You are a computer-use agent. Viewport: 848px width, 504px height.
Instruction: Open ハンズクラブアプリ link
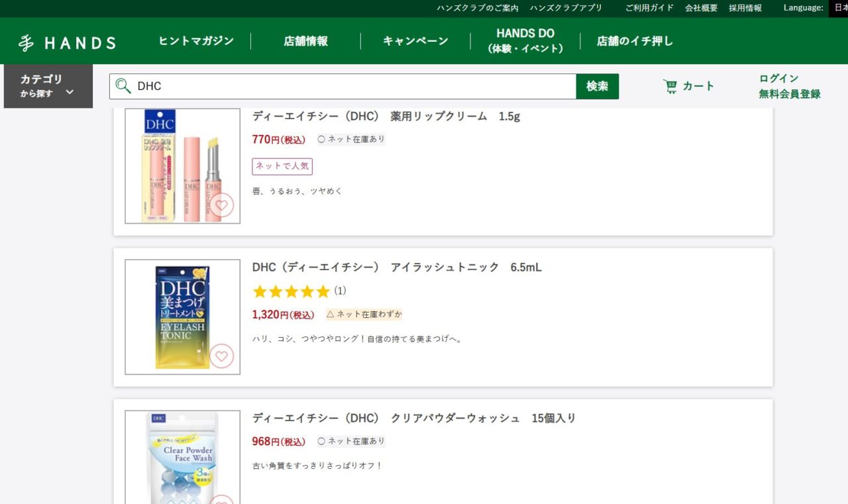pyautogui.click(x=566, y=8)
